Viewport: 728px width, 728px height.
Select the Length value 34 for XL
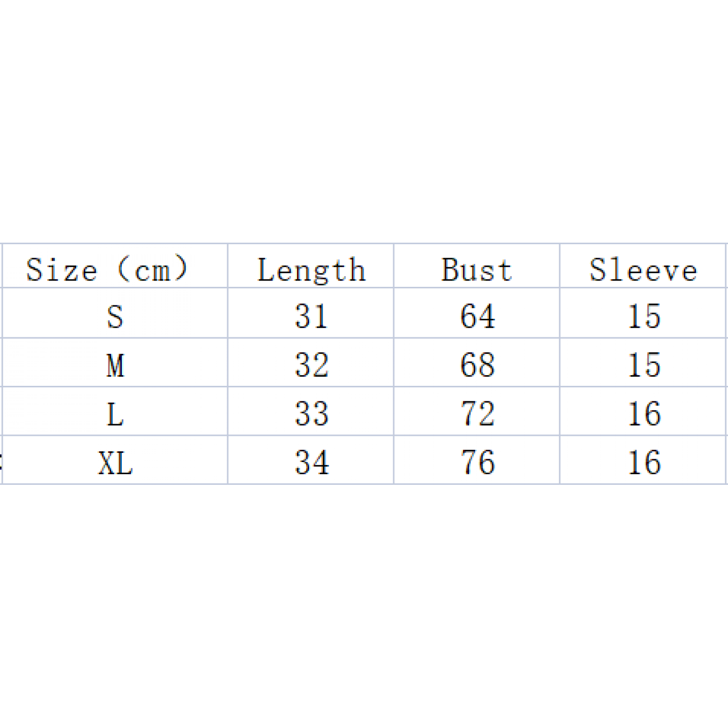tap(312, 463)
